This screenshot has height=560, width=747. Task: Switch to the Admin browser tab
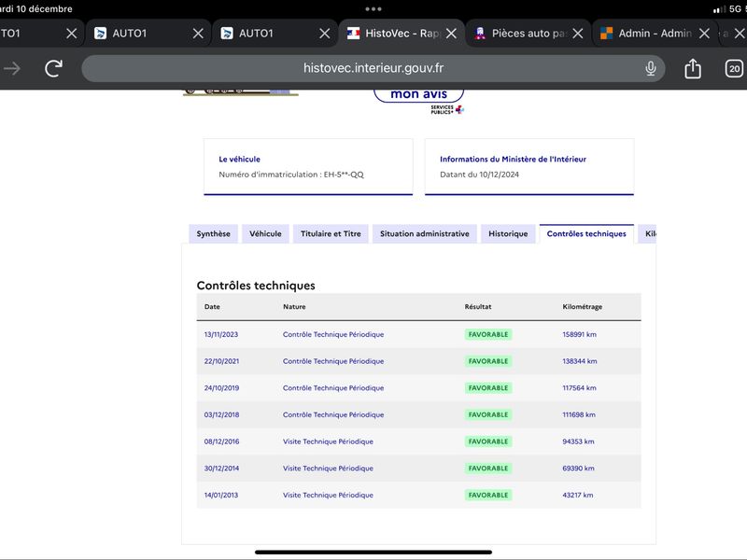coord(655,34)
